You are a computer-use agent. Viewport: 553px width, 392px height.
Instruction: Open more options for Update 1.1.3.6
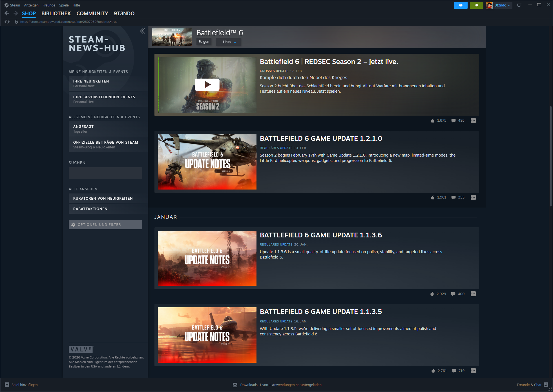(473, 294)
